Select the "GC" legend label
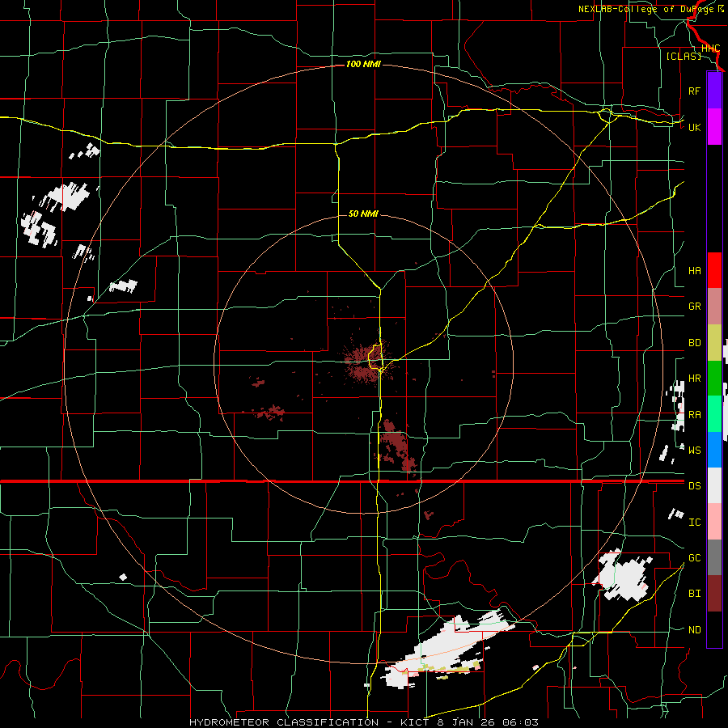The width and height of the screenshot is (728, 728). 694,558
